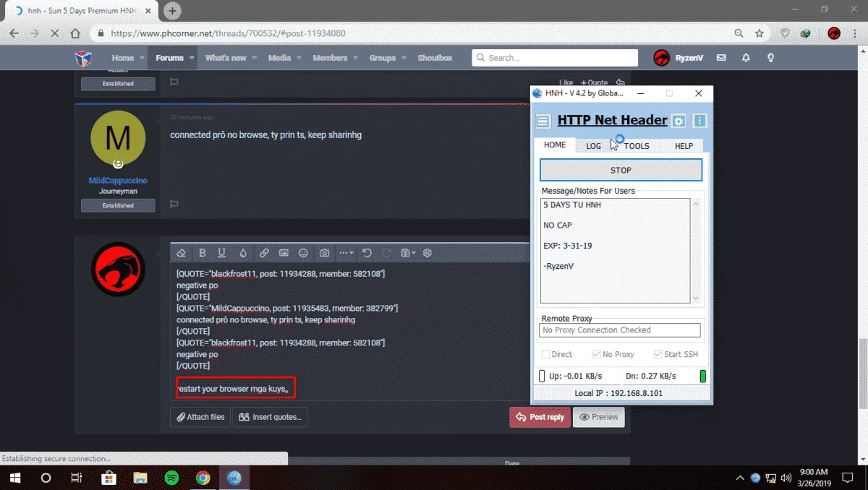Screen dimensions: 868x490
Task: Click the HNH vertical three-dots icon
Action: (699, 121)
